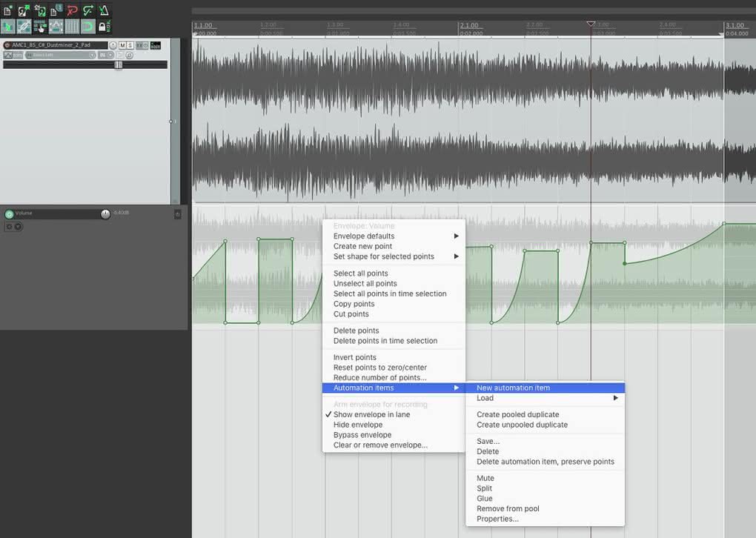Open the Automation items submenu
Image resolution: width=756 pixels, height=538 pixels.
point(394,388)
